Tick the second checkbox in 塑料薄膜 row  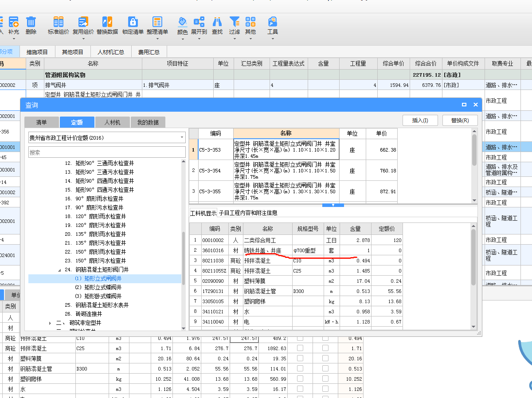click(325, 359)
